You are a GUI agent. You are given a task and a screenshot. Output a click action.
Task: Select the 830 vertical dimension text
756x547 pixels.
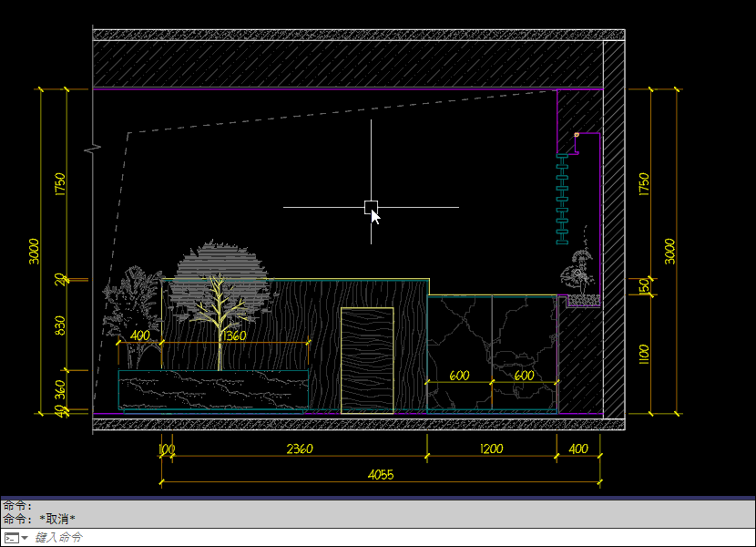tap(61, 325)
